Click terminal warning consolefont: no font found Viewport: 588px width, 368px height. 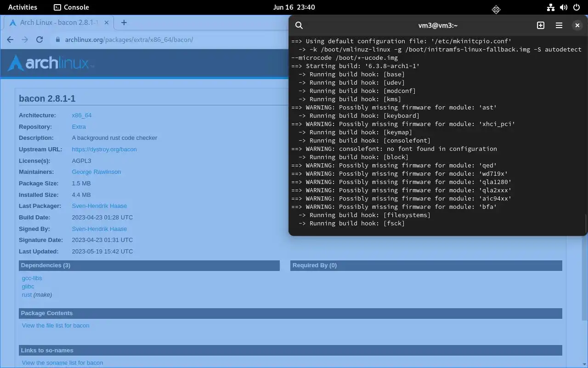(394, 149)
